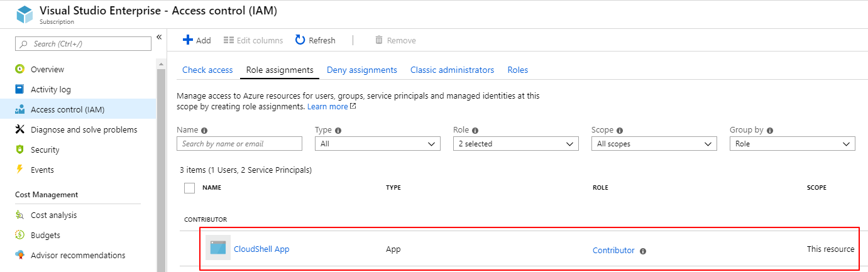Click the circular Refresh arrow icon
868x272 pixels.
click(x=300, y=40)
